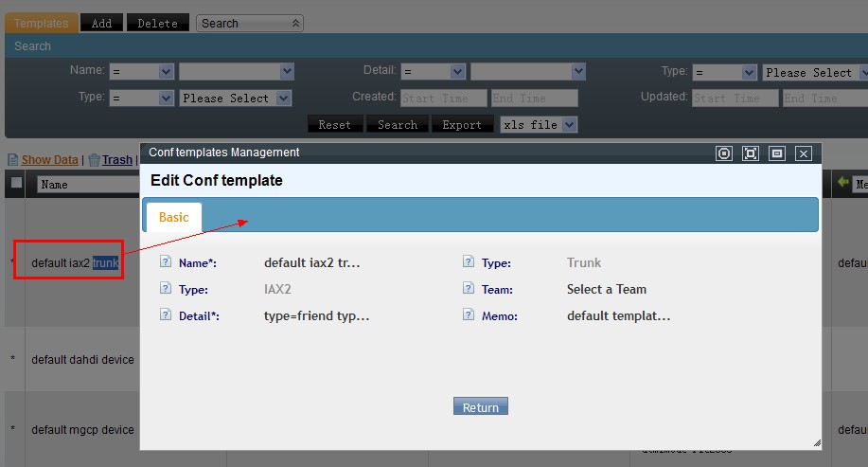Click the trash can icon above the table
Viewport: 868px width, 467px height.
point(94,160)
